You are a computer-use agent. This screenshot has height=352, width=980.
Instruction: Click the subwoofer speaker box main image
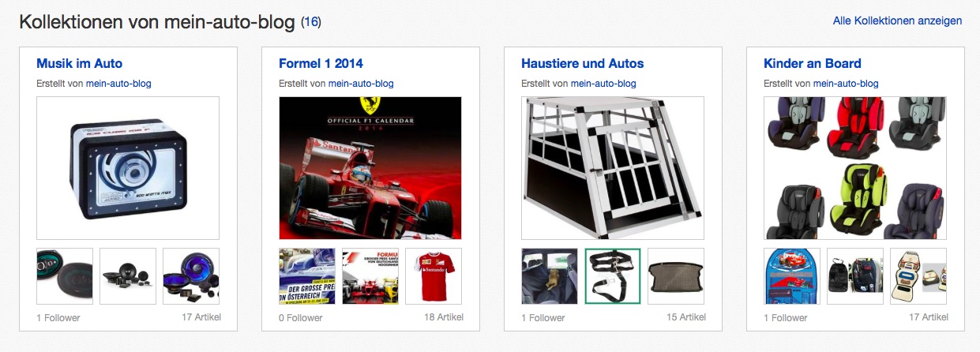[128, 168]
